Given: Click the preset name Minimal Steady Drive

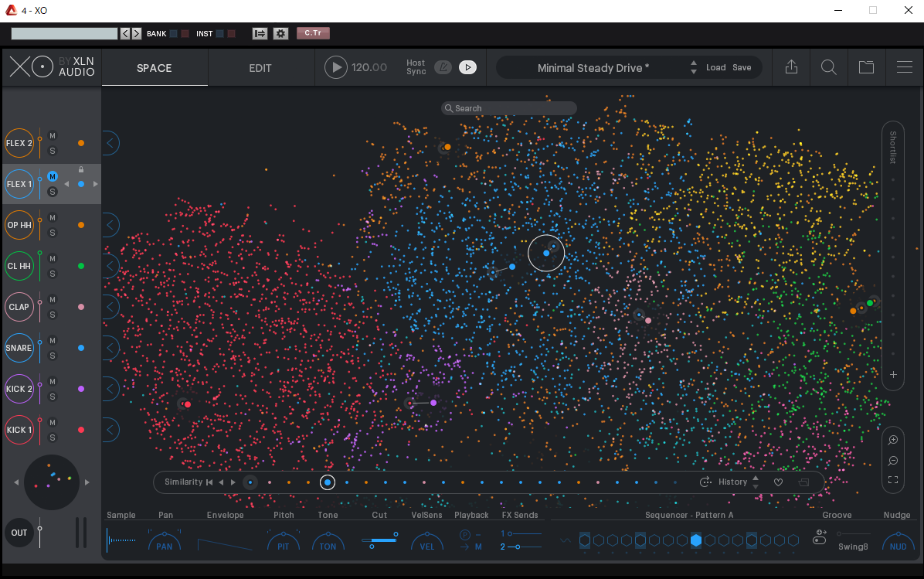Looking at the screenshot, I should (593, 68).
